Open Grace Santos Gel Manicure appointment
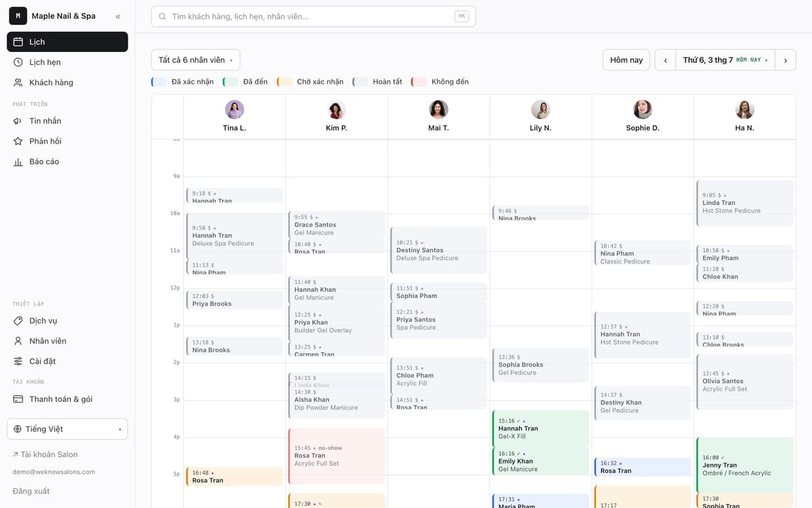The height and width of the screenshot is (508, 812). click(336, 224)
